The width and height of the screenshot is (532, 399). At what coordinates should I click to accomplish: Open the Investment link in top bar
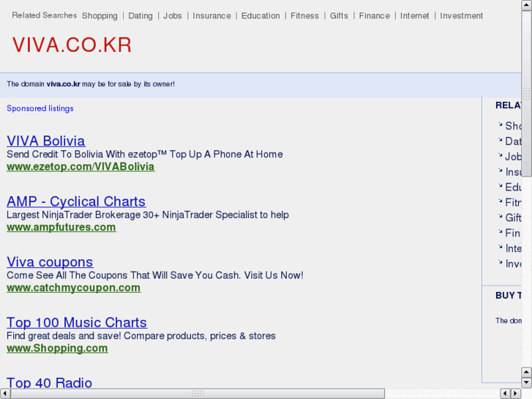[462, 16]
